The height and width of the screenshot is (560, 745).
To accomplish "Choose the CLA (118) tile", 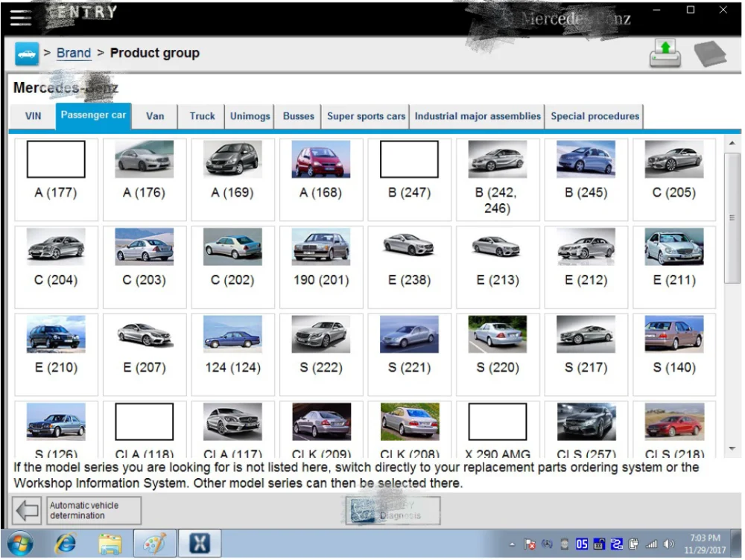I will [145, 430].
